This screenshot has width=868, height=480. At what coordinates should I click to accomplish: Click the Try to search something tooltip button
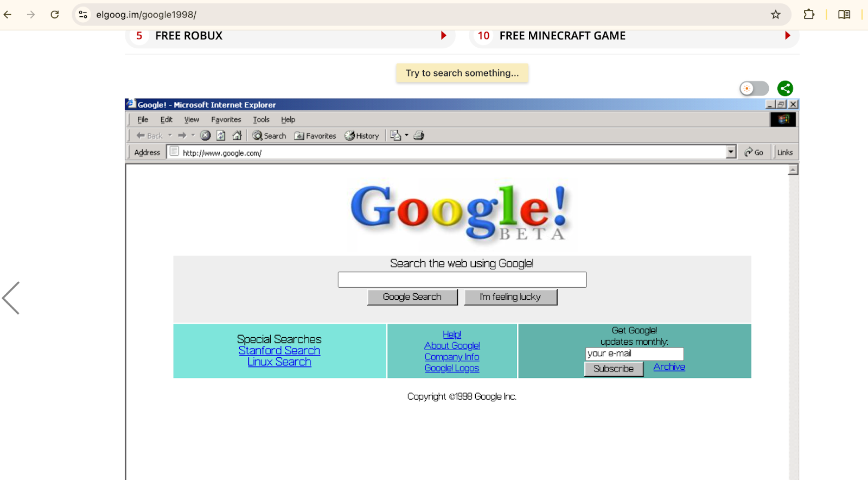(x=462, y=73)
